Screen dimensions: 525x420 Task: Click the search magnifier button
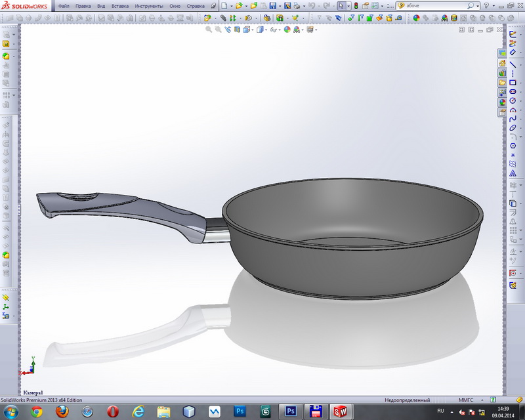pos(471,6)
